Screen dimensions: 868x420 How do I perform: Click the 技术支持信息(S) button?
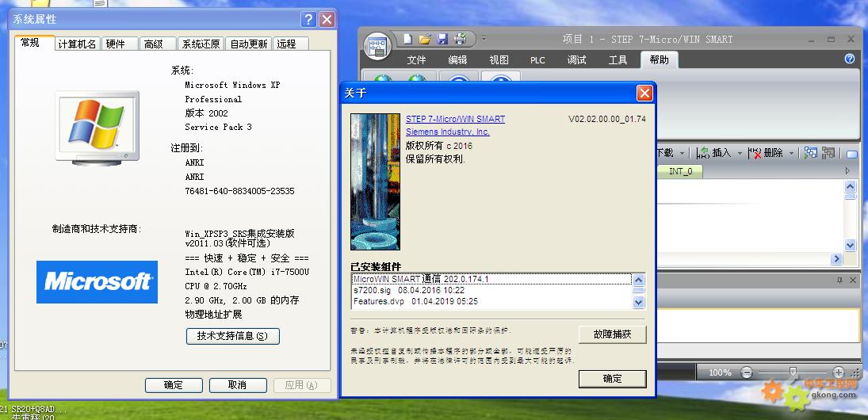click(x=232, y=336)
